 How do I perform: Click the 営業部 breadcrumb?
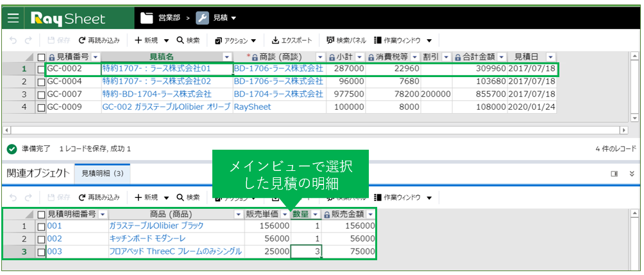click(169, 18)
